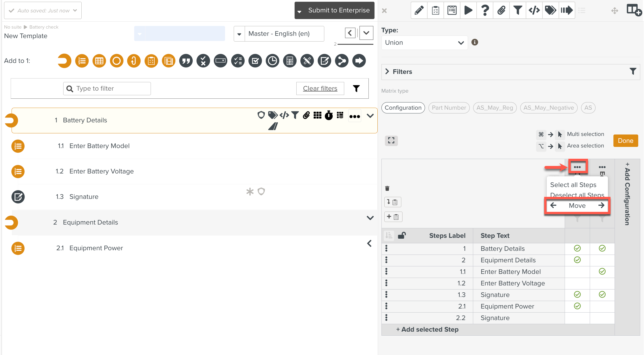The width and height of the screenshot is (644, 355).
Task: Toggle Equipment Power checkmark in first column
Action: tap(577, 306)
